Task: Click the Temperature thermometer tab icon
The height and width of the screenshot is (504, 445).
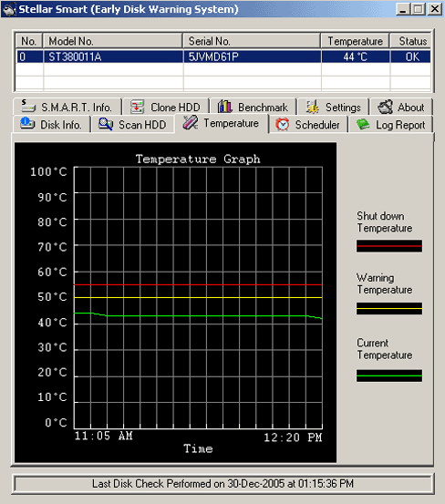Action: point(191,123)
